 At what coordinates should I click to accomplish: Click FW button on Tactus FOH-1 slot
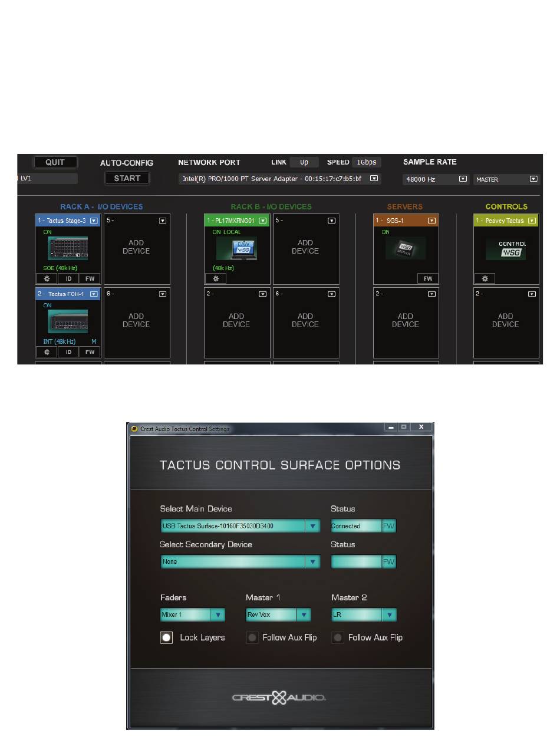click(x=90, y=351)
